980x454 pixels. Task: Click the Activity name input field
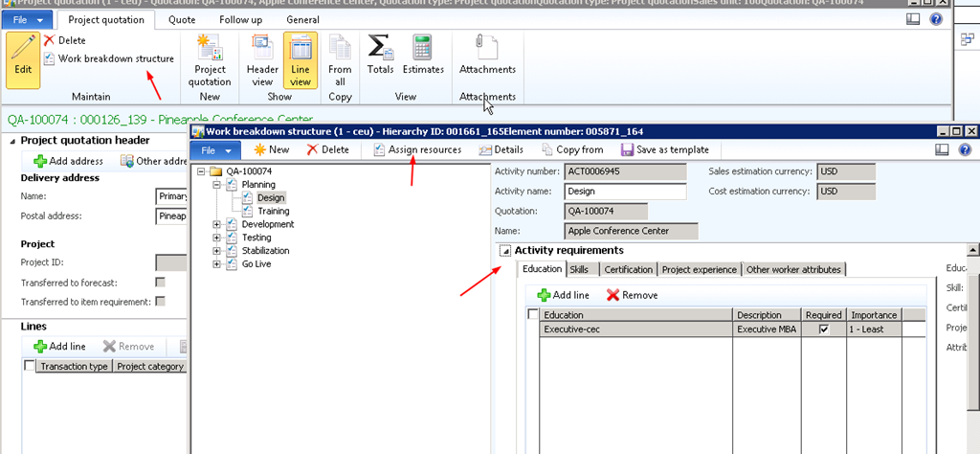[626, 192]
